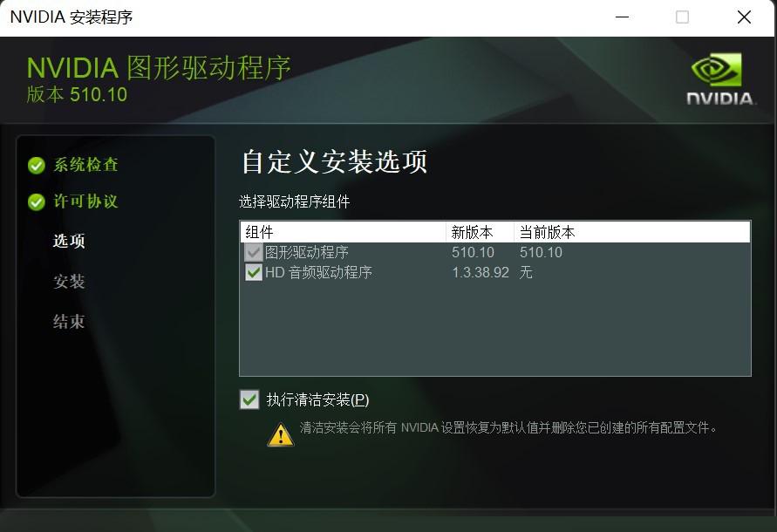Image resolution: width=777 pixels, height=532 pixels.
Task: Select the 结束 step in sidebar
Action: point(69,321)
